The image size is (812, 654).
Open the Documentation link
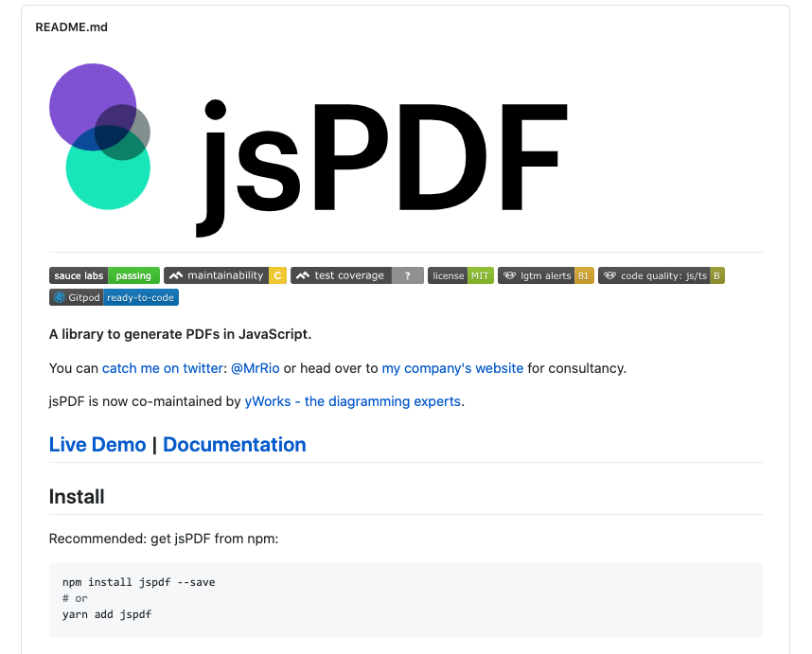tap(234, 445)
